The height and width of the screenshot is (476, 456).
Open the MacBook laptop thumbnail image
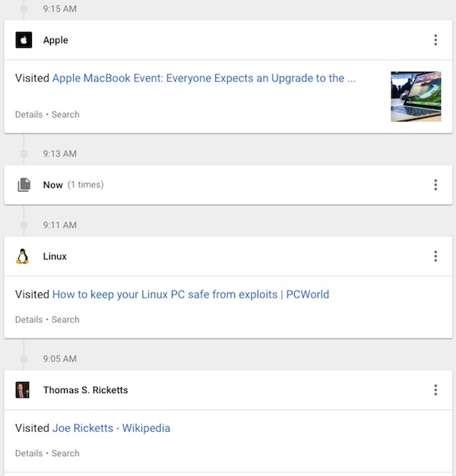tap(416, 96)
